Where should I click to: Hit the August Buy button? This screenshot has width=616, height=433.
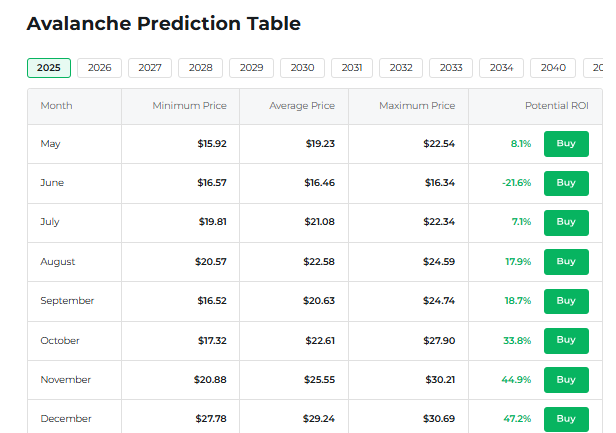tap(566, 262)
